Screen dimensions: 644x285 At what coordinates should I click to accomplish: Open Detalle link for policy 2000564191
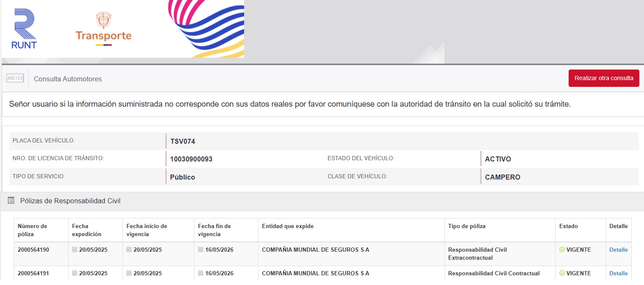pos(618,273)
